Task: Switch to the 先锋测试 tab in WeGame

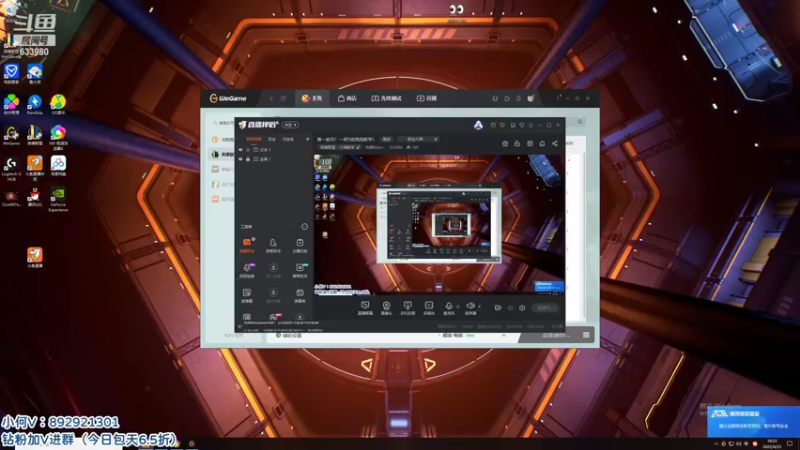Action: pyautogui.click(x=386, y=98)
